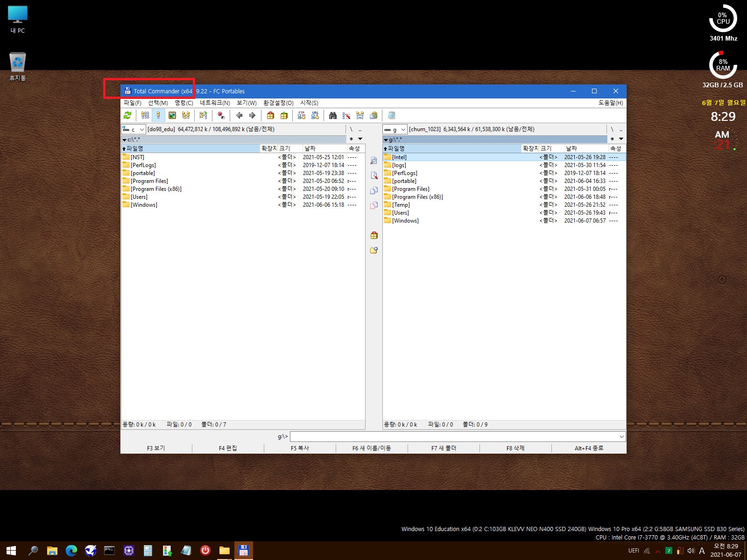This screenshot has height=560, width=747.
Task: Open the 명령(C) menu
Action: pos(184,103)
